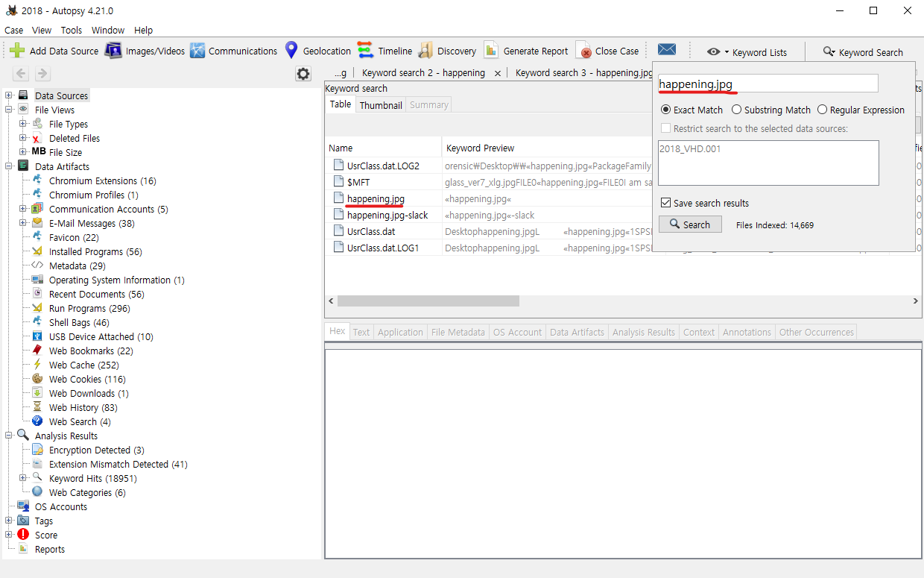Image resolution: width=924 pixels, height=578 pixels.
Task: Open the Case menu
Action: tap(13, 31)
